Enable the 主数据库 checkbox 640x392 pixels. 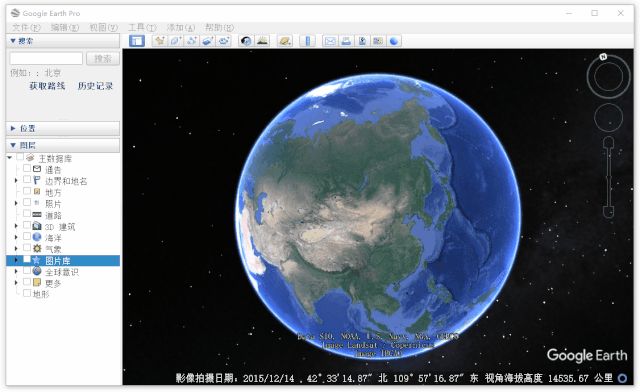[20, 157]
